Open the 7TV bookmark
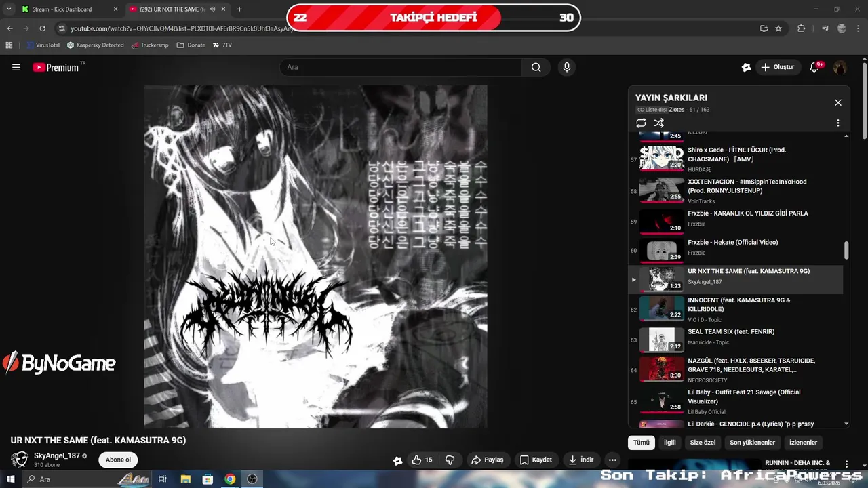The width and height of the screenshot is (868, 488). (x=222, y=45)
